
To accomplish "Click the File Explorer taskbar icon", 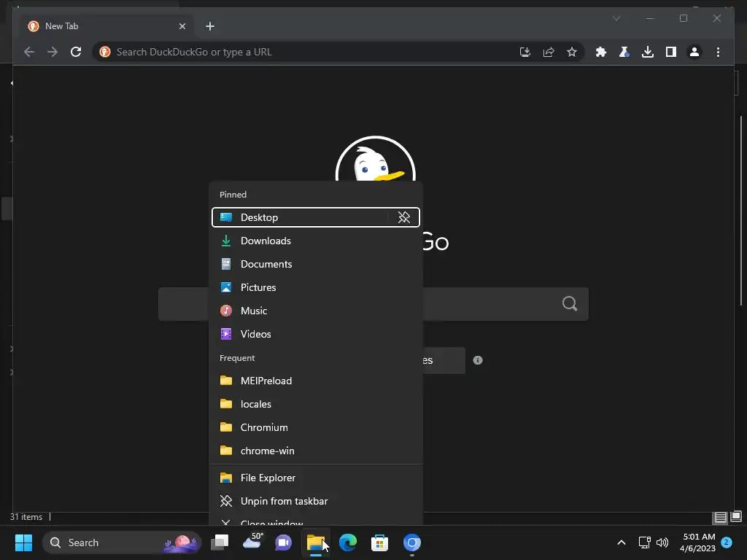I will point(315,542).
